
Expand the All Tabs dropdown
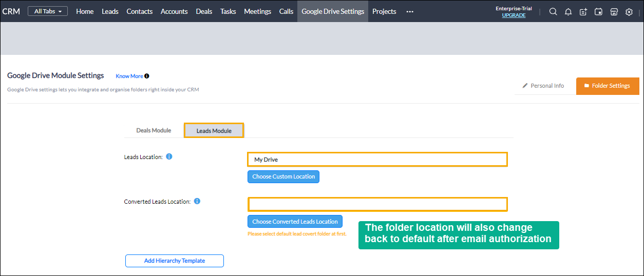pyautogui.click(x=48, y=11)
